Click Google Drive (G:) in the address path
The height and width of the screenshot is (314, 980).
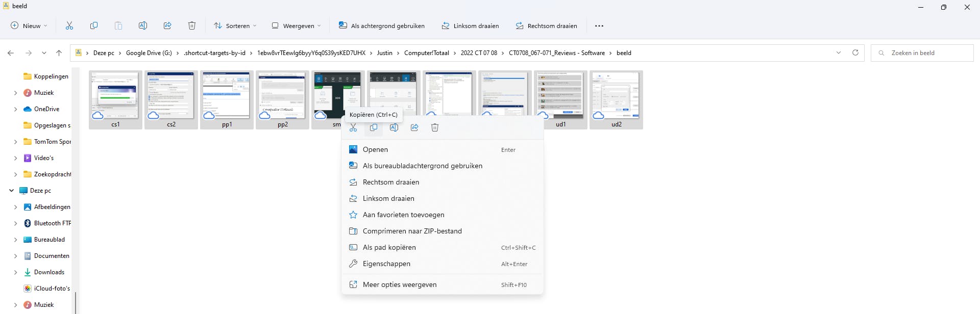tap(149, 53)
